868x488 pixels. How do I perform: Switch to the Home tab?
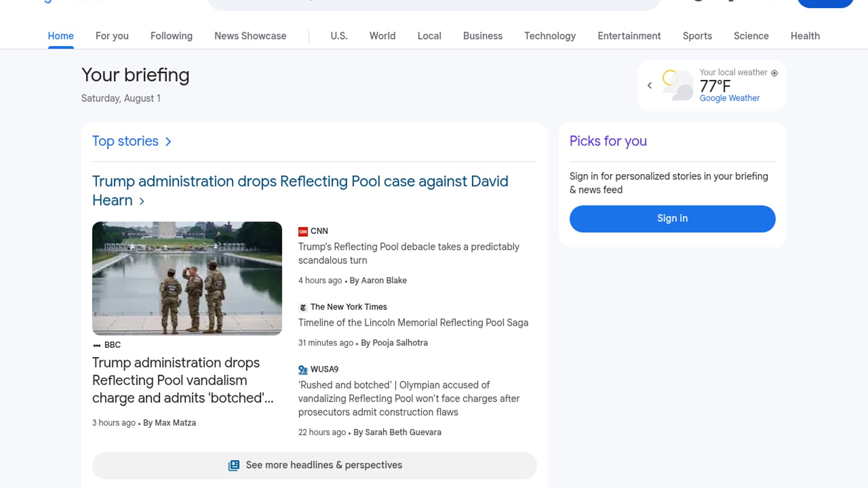[61, 36]
